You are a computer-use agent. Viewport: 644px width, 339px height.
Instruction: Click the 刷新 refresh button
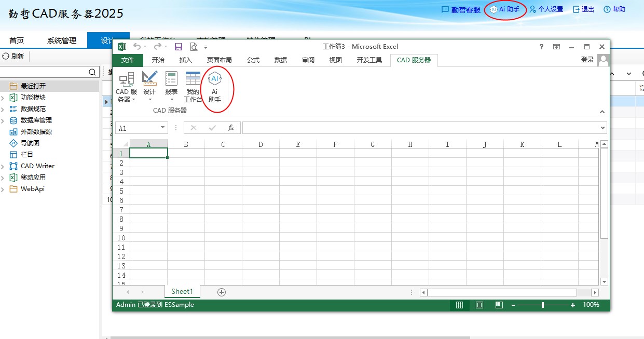pyautogui.click(x=13, y=56)
